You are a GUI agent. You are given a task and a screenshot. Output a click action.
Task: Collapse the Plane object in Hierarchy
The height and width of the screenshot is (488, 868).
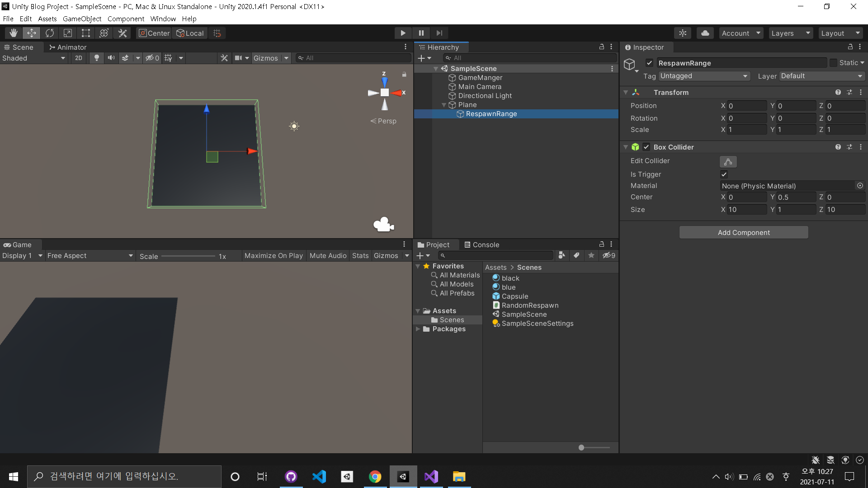(x=444, y=105)
